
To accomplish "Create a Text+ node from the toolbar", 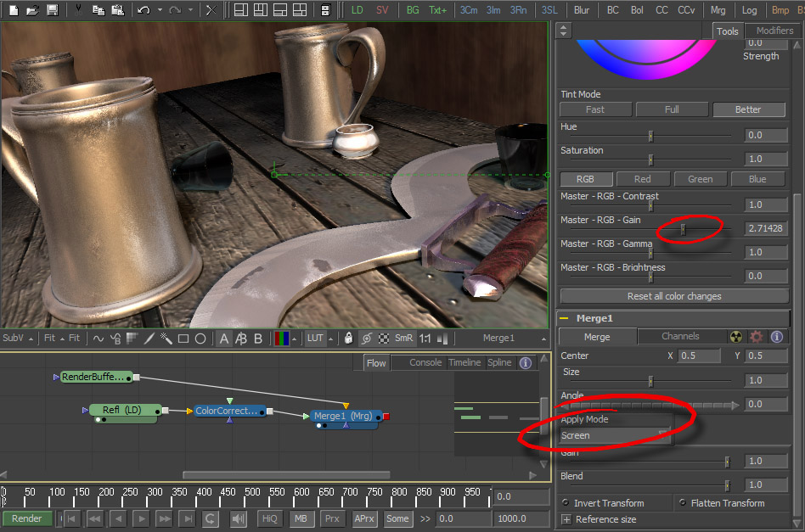I will point(438,10).
